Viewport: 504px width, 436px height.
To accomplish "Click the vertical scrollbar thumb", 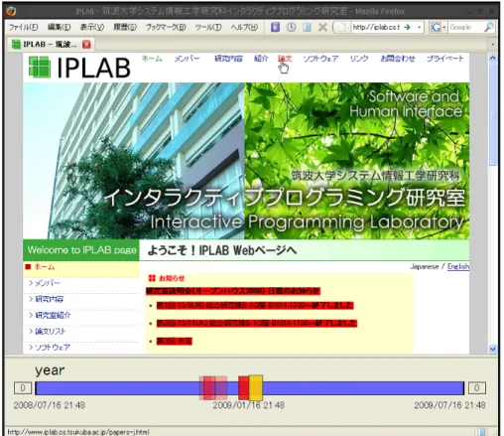I will pos(493,114).
